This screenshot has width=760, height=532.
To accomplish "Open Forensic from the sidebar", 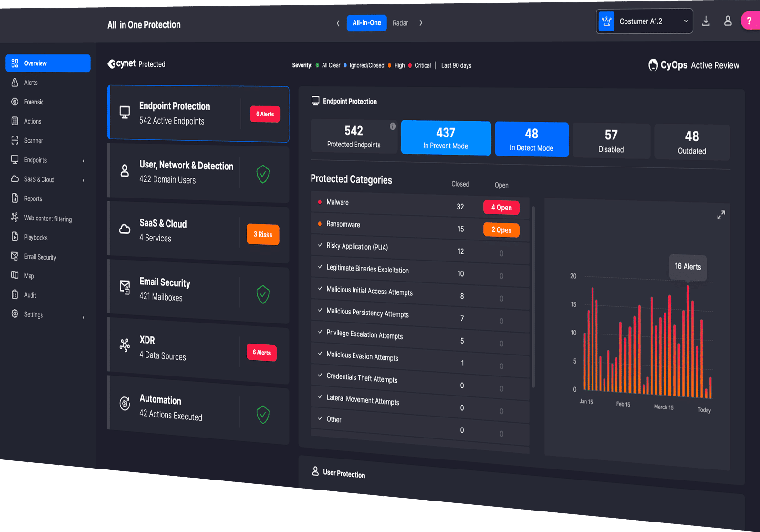I will pyautogui.click(x=33, y=102).
